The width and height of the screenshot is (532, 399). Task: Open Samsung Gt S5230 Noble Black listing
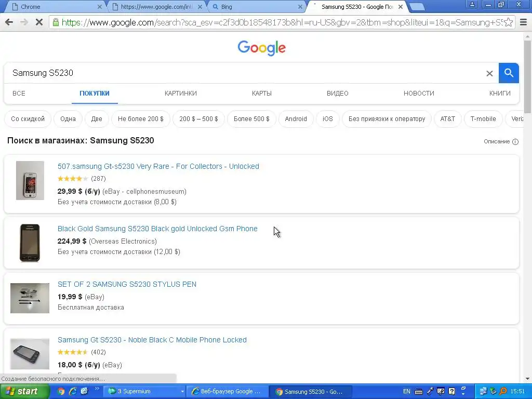152,340
